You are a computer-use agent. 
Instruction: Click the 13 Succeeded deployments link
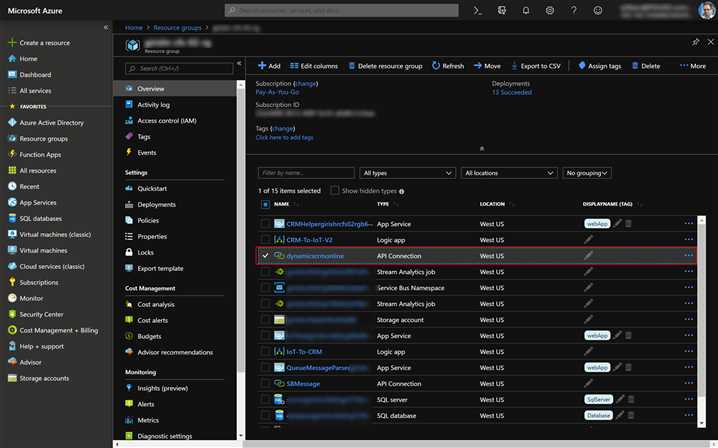(511, 92)
